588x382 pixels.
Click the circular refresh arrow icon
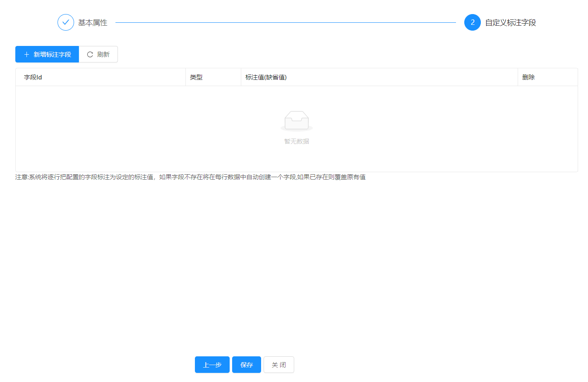point(90,55)
